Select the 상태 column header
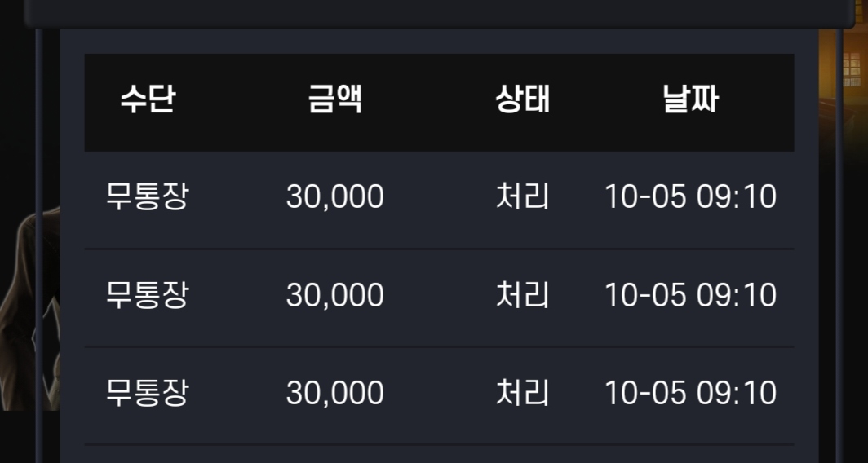Viewport: 868px width, 463px height. tap(523, 100)
